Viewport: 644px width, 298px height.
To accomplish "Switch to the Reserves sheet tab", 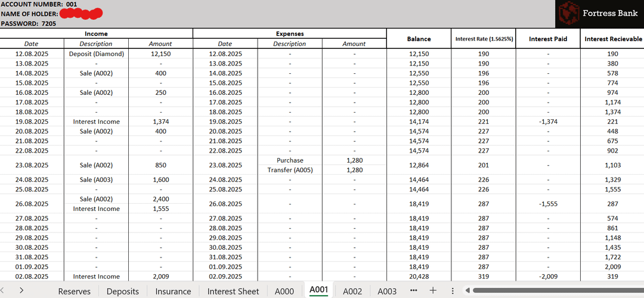I will (74, 291).
